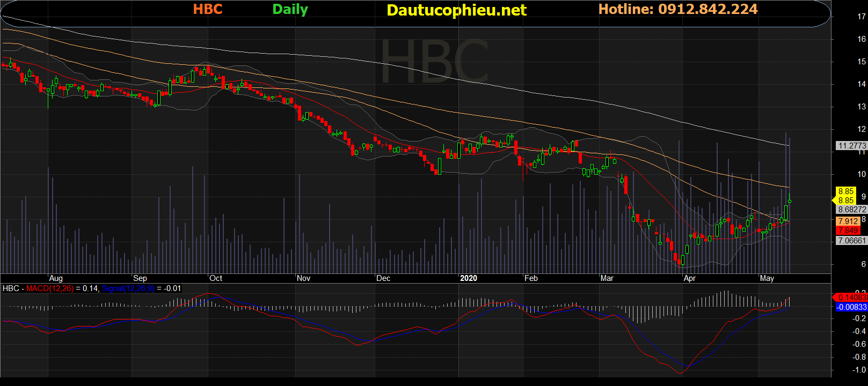Select the May month label on time axis
Viewport: 868px width, 386px height.
[767, 278]
